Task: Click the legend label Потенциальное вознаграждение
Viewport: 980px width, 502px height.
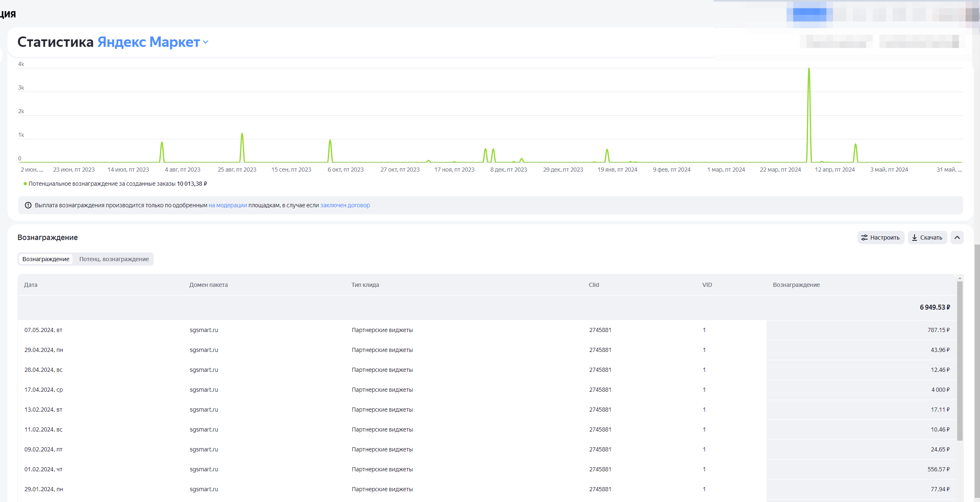Action: [102, 184]
